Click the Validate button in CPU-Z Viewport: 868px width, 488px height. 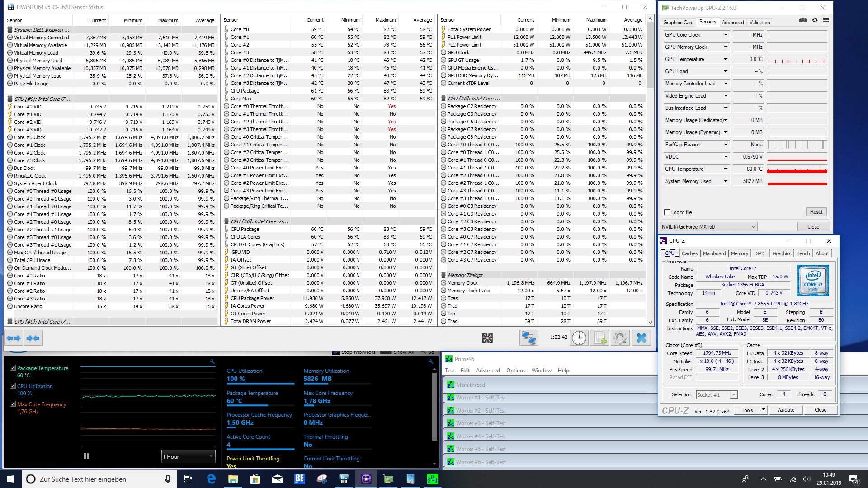(785, 410)
